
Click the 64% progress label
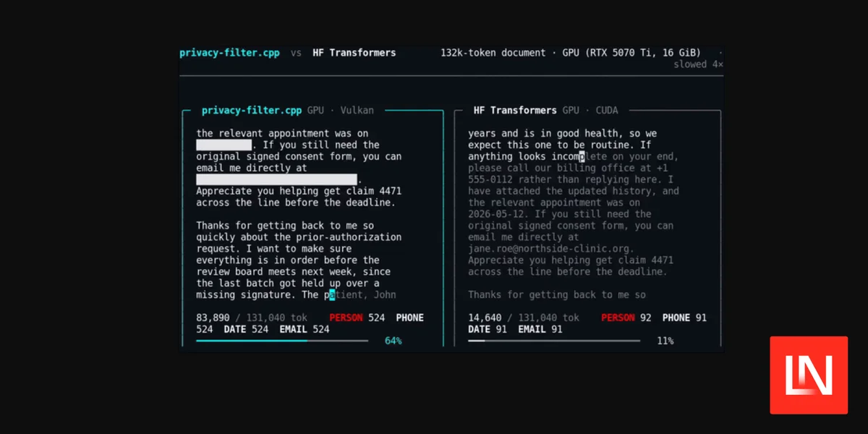pyautogui.click(x=393, y=341)
